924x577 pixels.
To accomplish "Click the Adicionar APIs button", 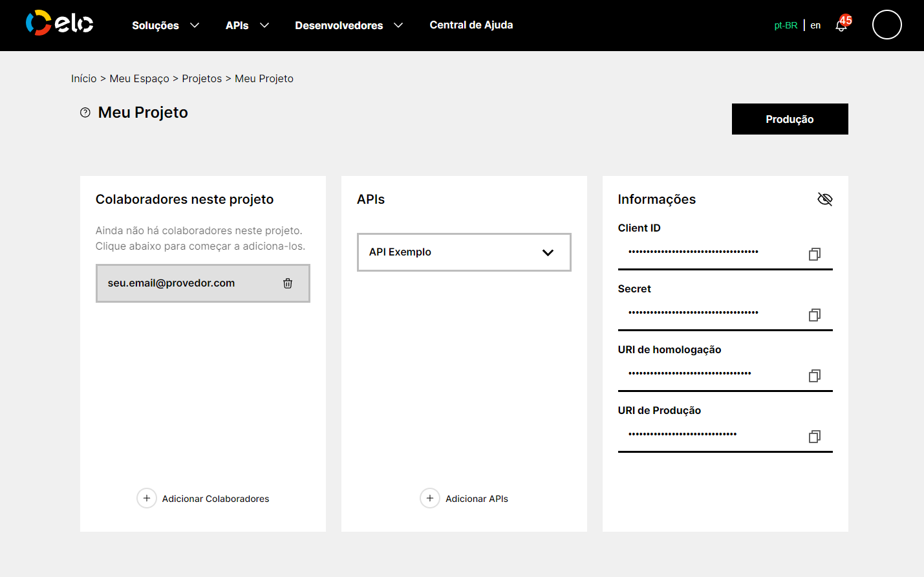I will (x=464, y=498).
